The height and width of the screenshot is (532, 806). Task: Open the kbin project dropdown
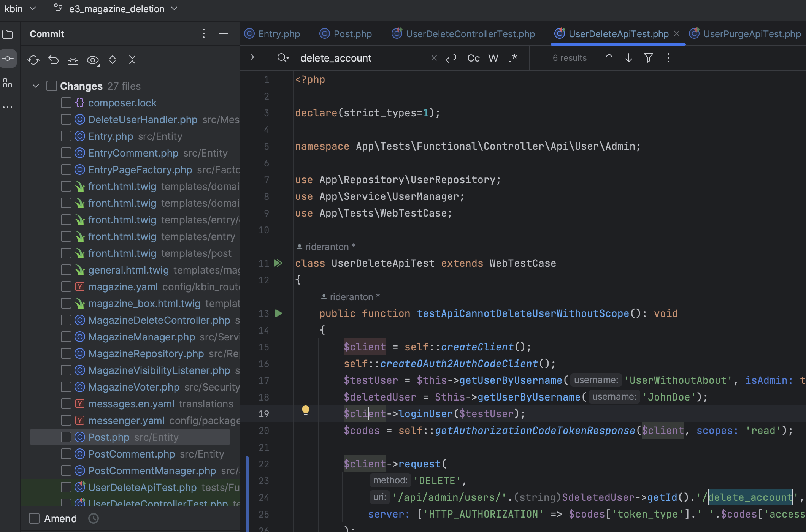(x=20, y=9)
